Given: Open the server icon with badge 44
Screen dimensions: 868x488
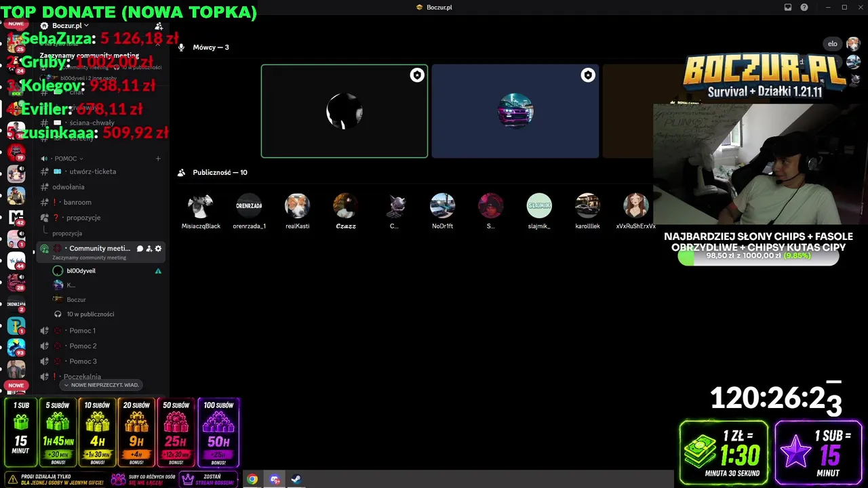Looking at the screenshot, I should point(16,260).
